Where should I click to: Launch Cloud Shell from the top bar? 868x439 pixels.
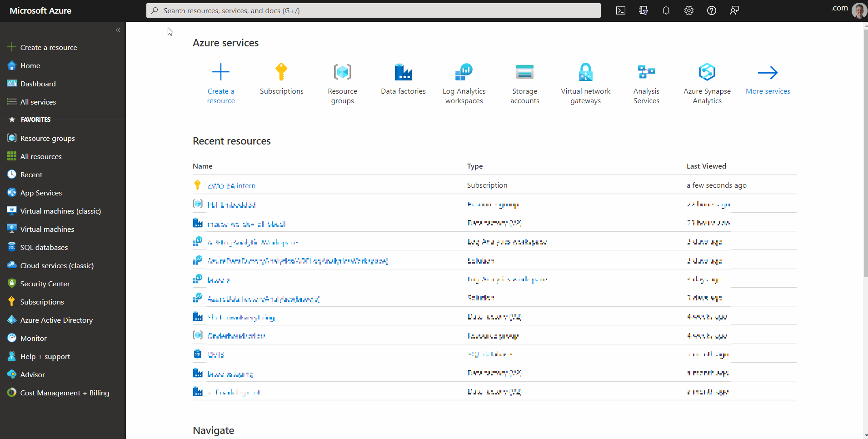click(621, 10)
